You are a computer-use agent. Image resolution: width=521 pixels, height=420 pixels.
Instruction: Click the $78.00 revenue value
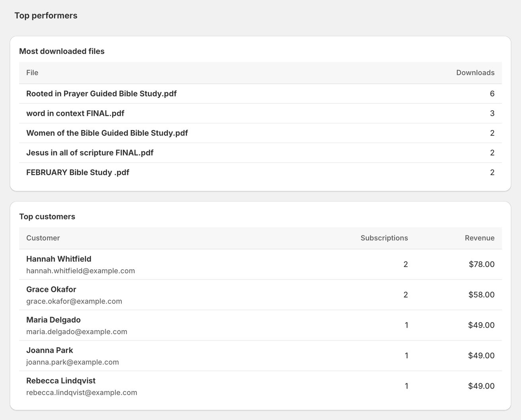(482, 264)
